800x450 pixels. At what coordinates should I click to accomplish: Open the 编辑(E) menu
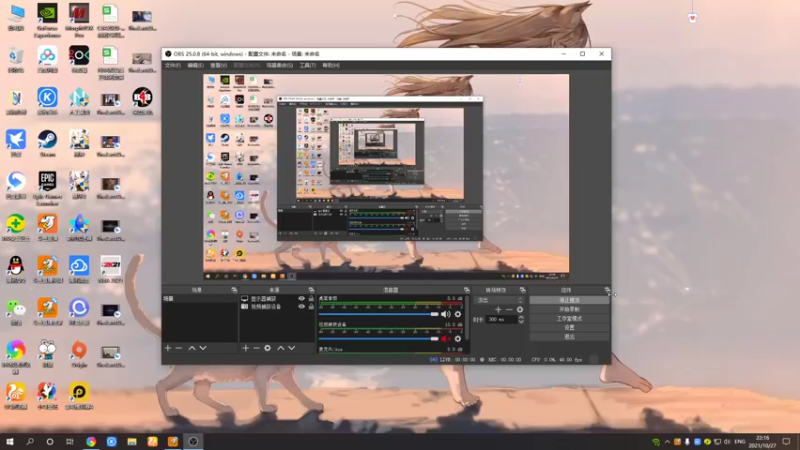tap(195, 65)
